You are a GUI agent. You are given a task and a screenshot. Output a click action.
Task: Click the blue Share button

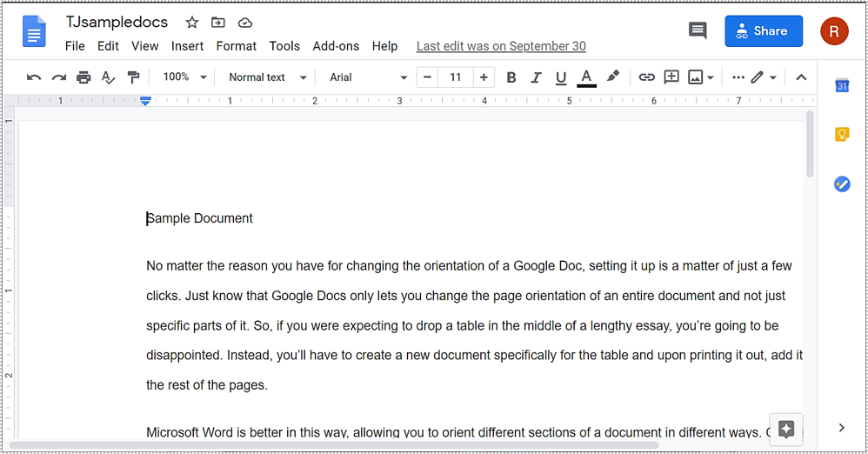764,31
